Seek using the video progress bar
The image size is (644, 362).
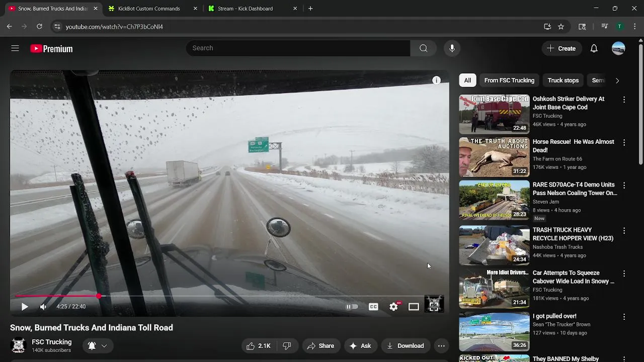229,296
